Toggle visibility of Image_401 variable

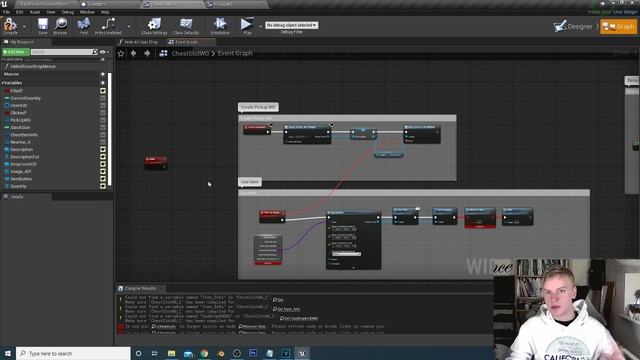[103, 171]
